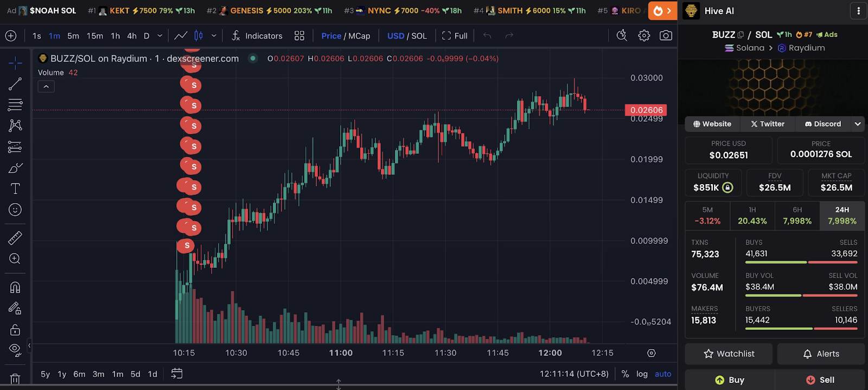This screenshot has height=390, width=868.
Task: Select the D daily interval
Action: pyautogui.click(x=146, y=36)
